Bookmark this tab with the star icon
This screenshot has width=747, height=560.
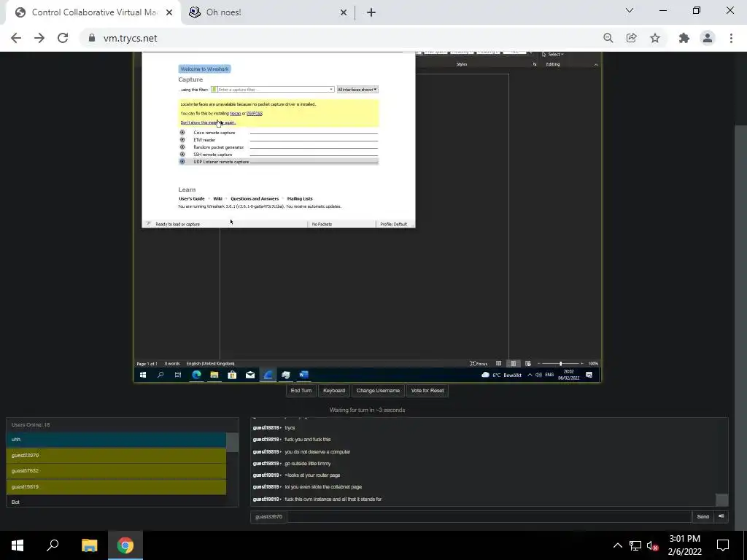(x=655, y=38)
